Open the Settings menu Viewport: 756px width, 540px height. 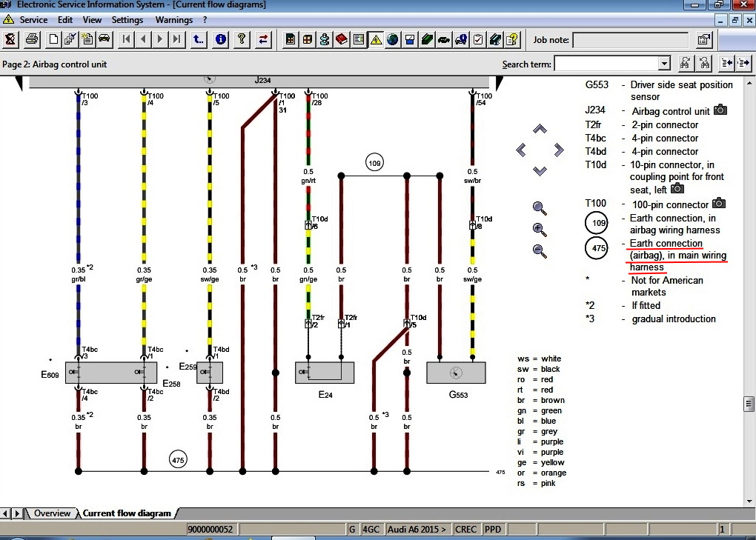[x=127, y=20]
